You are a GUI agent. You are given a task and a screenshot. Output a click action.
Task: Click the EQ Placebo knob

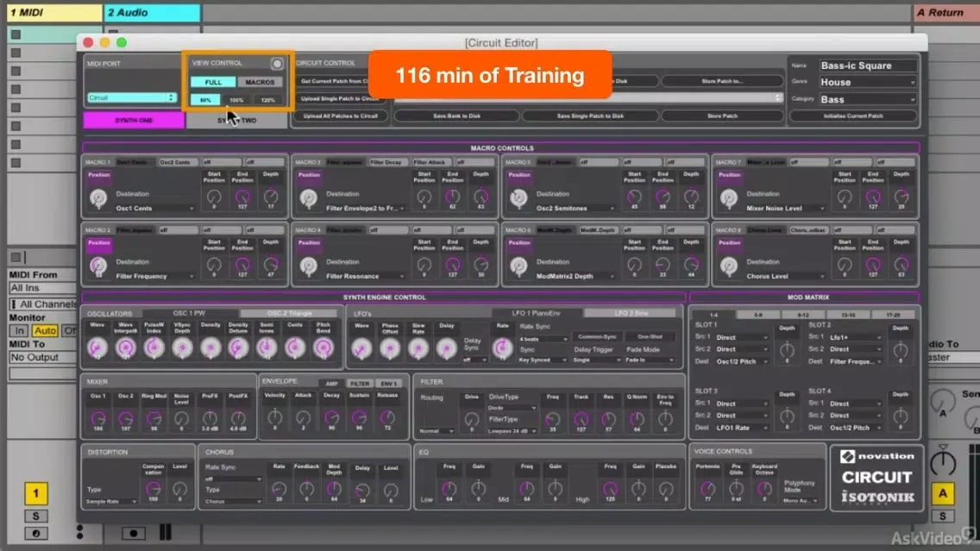pos(666,489)
